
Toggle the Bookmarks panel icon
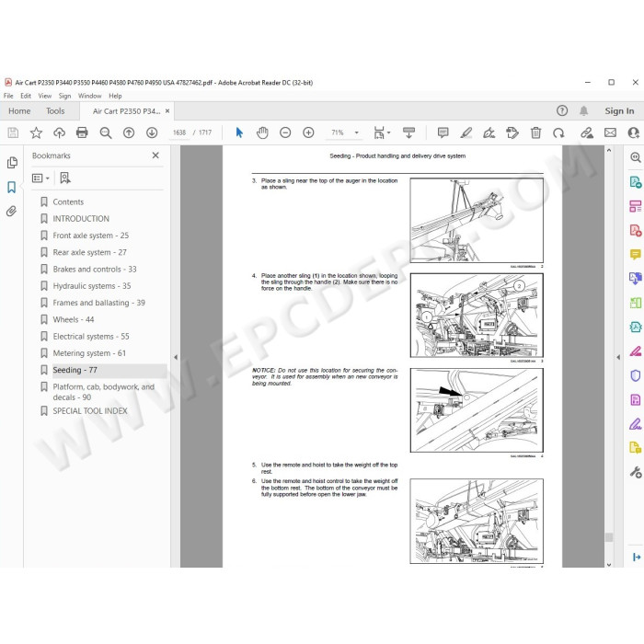point(11,188)
